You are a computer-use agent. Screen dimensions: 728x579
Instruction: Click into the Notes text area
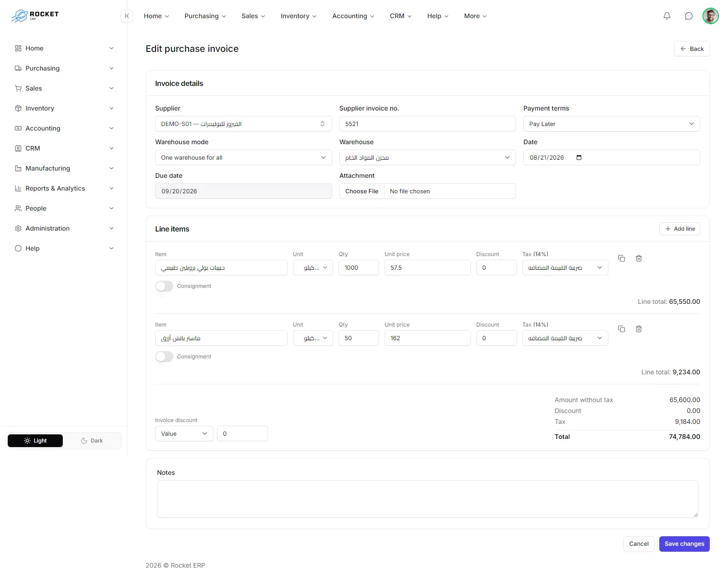(427, 499)
